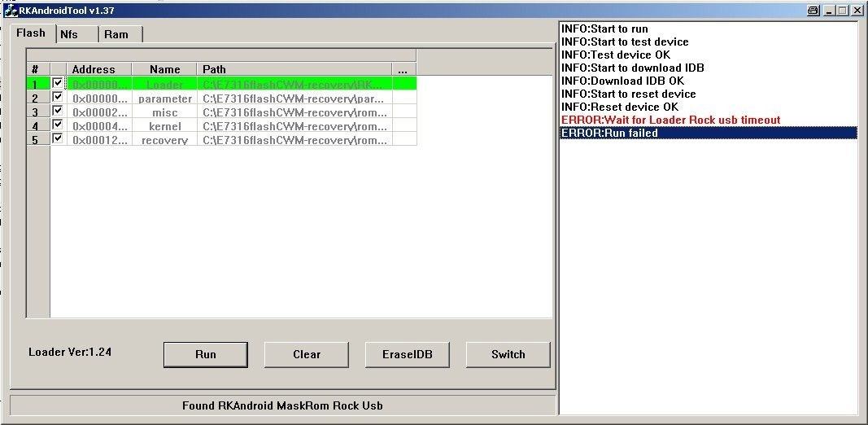Open the browse cell of the Loader row

(404, 84)
